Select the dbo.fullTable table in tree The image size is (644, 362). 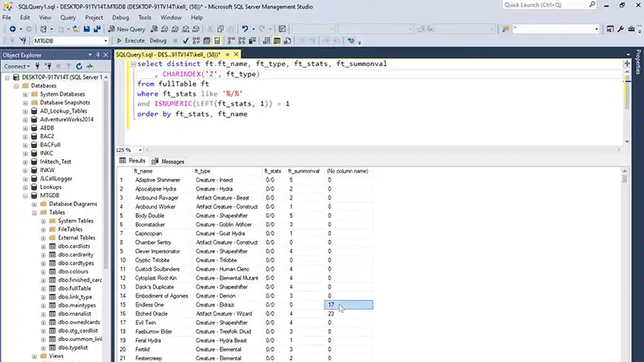tap(74, 287)
